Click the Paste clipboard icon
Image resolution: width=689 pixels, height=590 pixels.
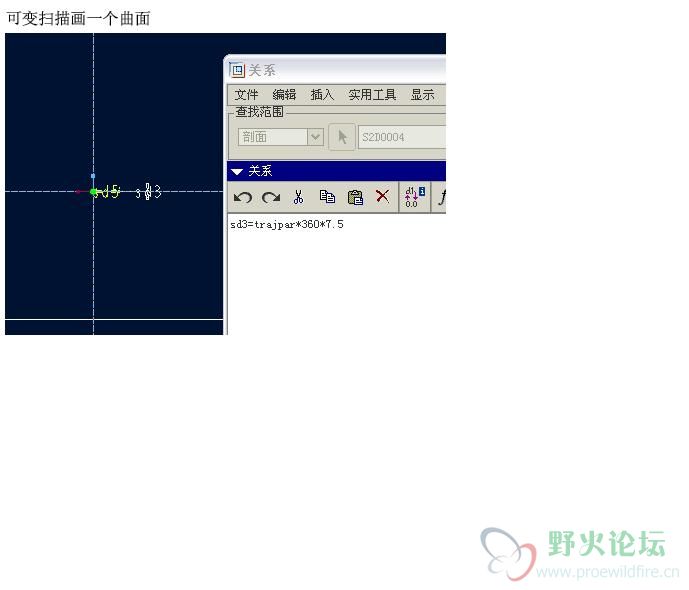pyautogui.click(x=355, y=197)
